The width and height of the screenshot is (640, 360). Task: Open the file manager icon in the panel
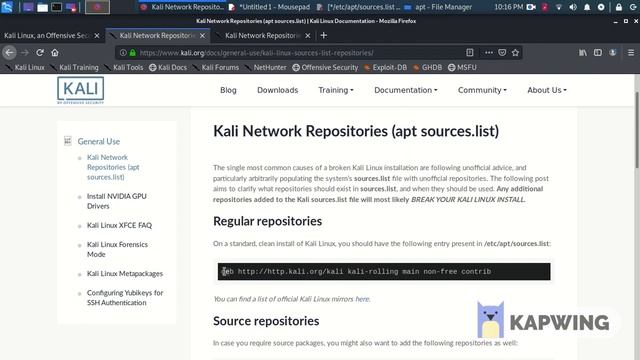(42, 7)
